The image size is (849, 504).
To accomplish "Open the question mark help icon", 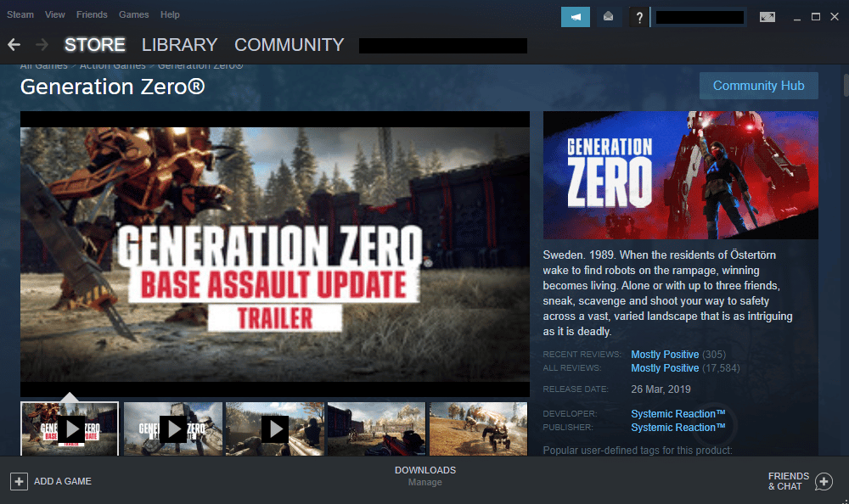I will click(639, 17).
